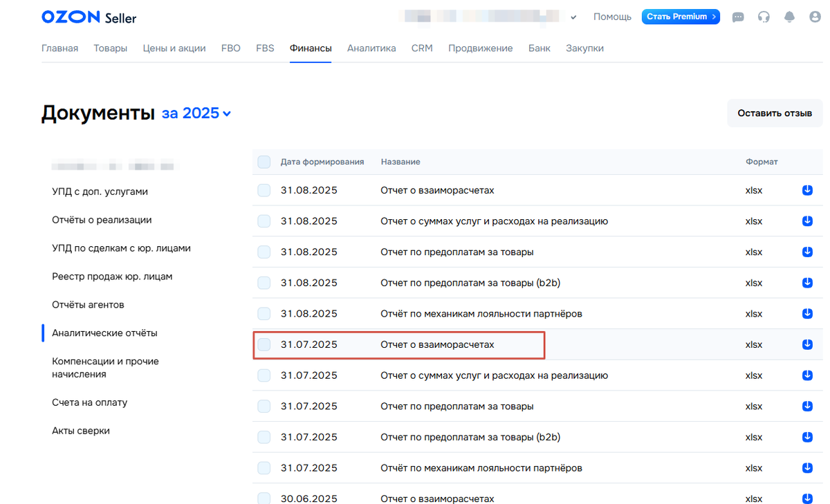Check the highlighted 31.07.2025 report row
830x504 pixels.
coord(264,344)
